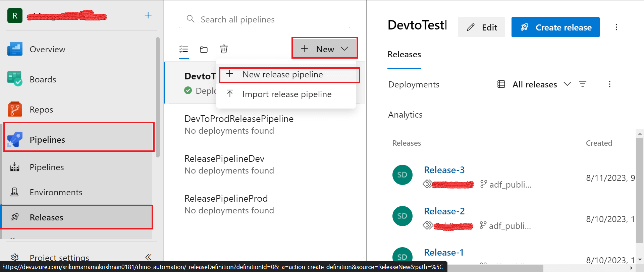This screenshot has height=272, width=644.
Task: Select the list view icon
Action: (183, 49)
